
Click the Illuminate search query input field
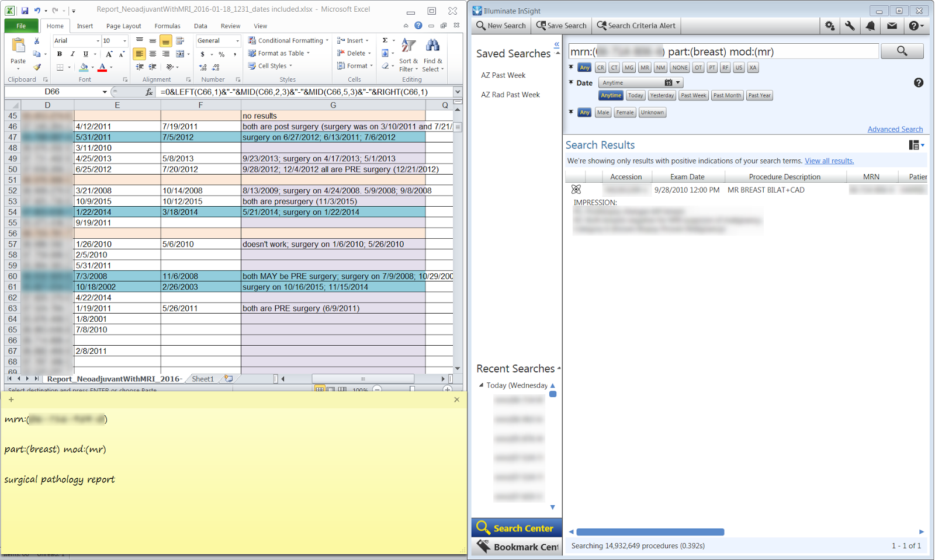point(723,51)
